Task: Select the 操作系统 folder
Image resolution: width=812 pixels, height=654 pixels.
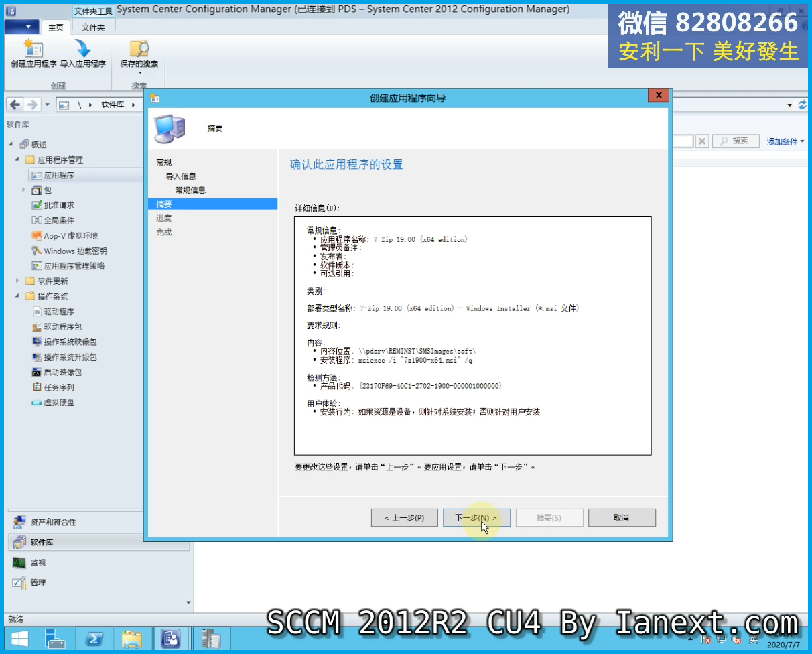Action: click(52, 296)
